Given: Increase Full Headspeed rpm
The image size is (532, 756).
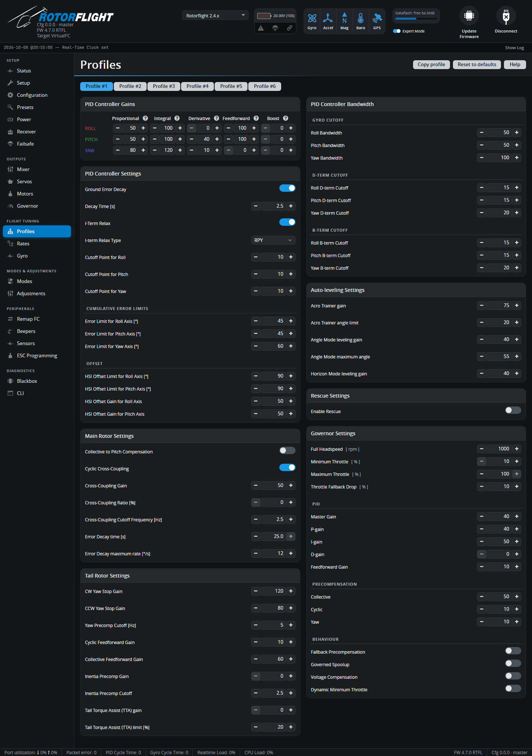Looking at the screenshot, I should point(517,449).
